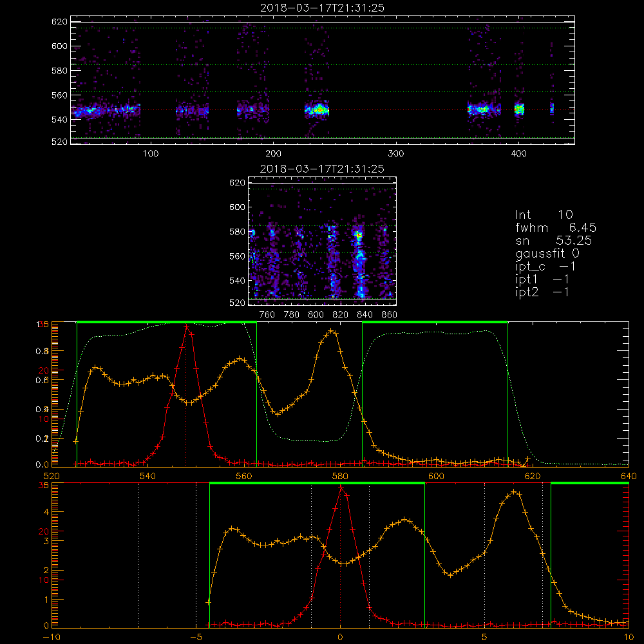Click y-axis label 600 of the middle image
This screenshot has height=644, width=644.
(x=238, y=207)
